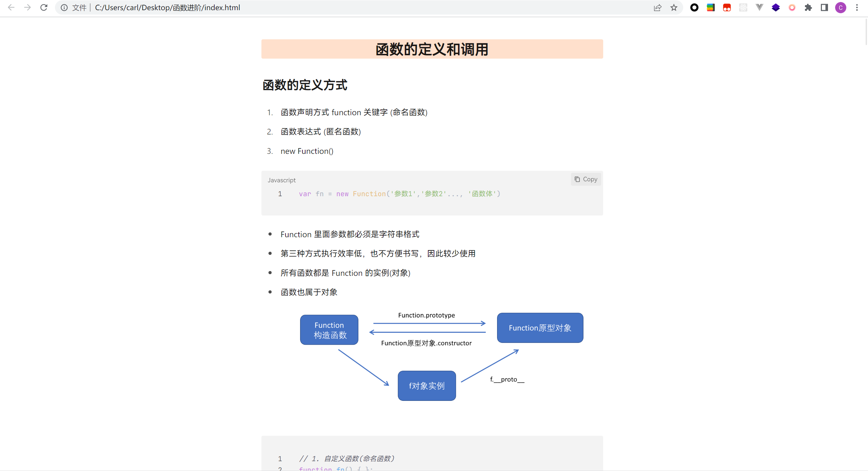Image resolution: width=868 pixels, height=471 pixels.
Task: Reload the page with the refresh button
Action: click(44, 7)
